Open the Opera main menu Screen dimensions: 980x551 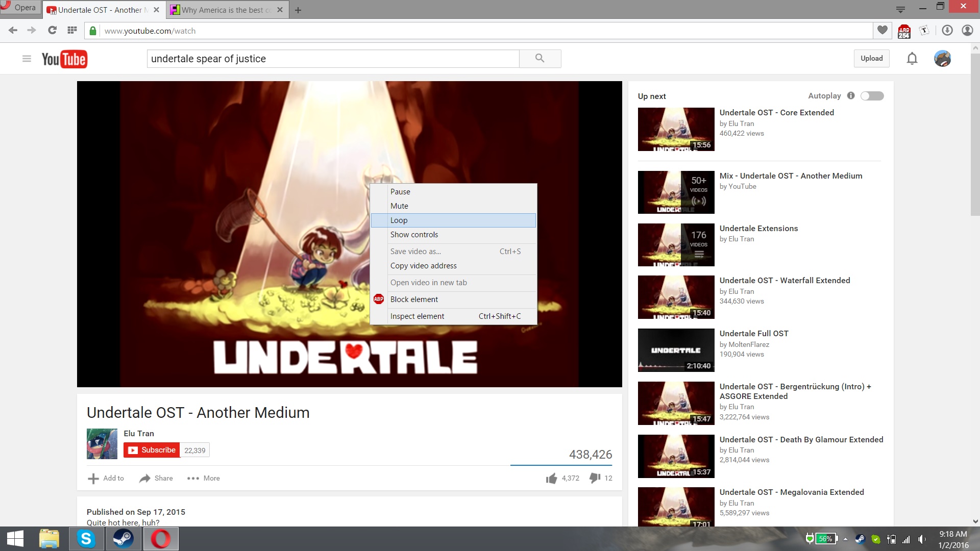pyautogui.click(x=19, y=7)
